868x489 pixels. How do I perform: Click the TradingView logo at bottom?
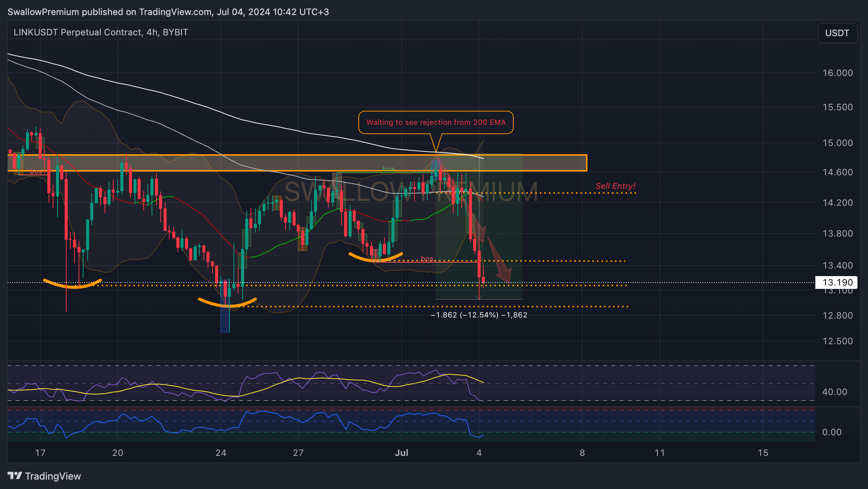44,476
